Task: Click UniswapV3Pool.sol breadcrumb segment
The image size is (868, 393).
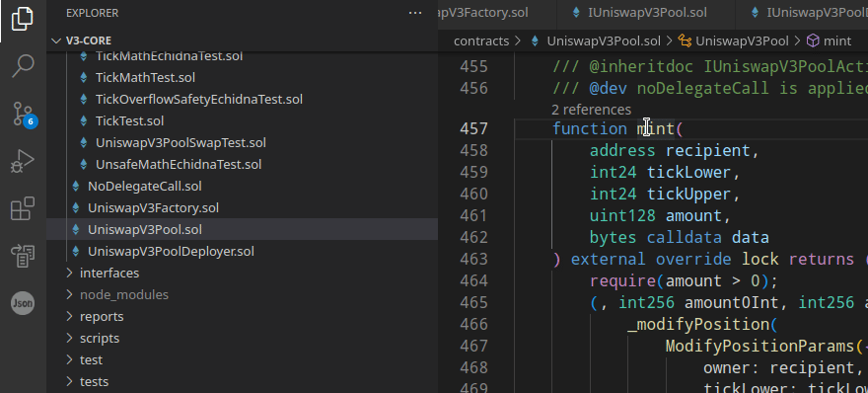Action: [604, 40]
